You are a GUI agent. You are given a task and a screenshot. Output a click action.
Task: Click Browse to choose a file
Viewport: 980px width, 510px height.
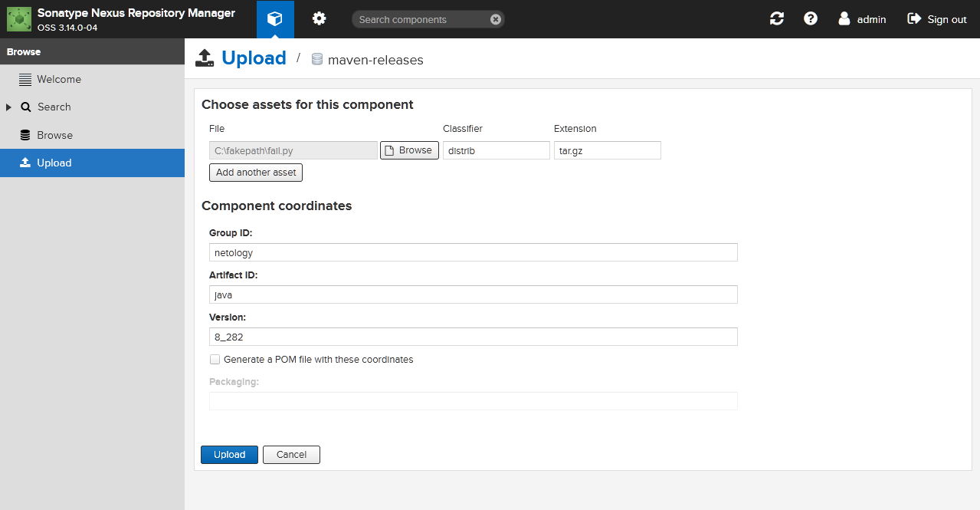point(408,150)
